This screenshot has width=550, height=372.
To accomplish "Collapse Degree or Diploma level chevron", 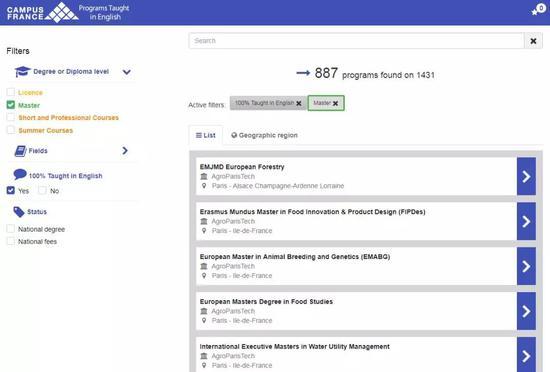I will (x=127, y=72).
